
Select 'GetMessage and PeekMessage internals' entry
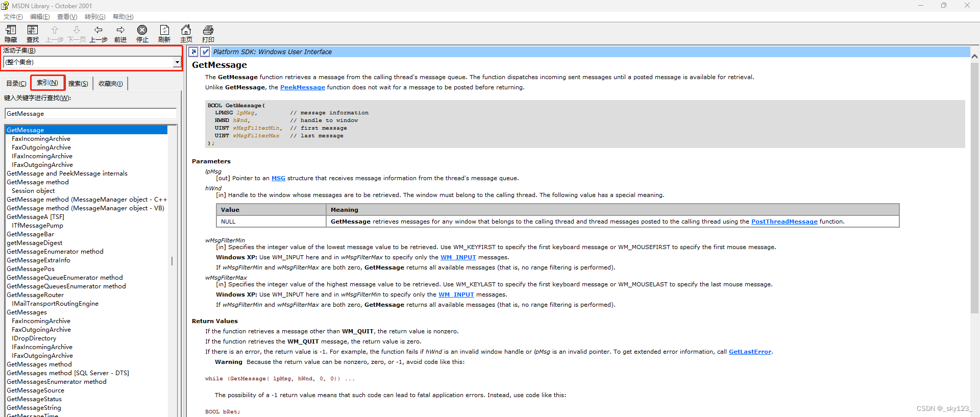click(67, 174)
